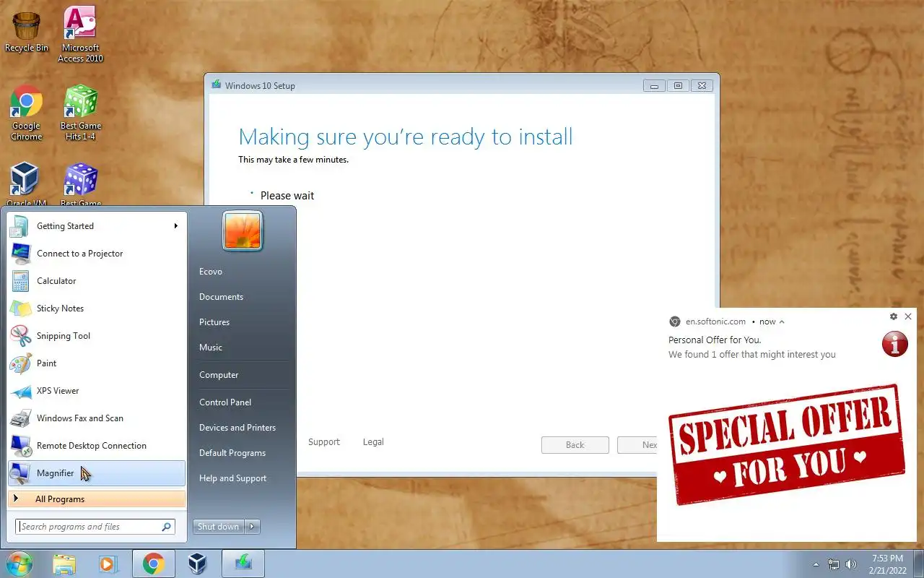Image resolution: width=924 pixels, height=578 pixels.
Task: Click the Calculator icon in Start menu
Action: (19, 281)
